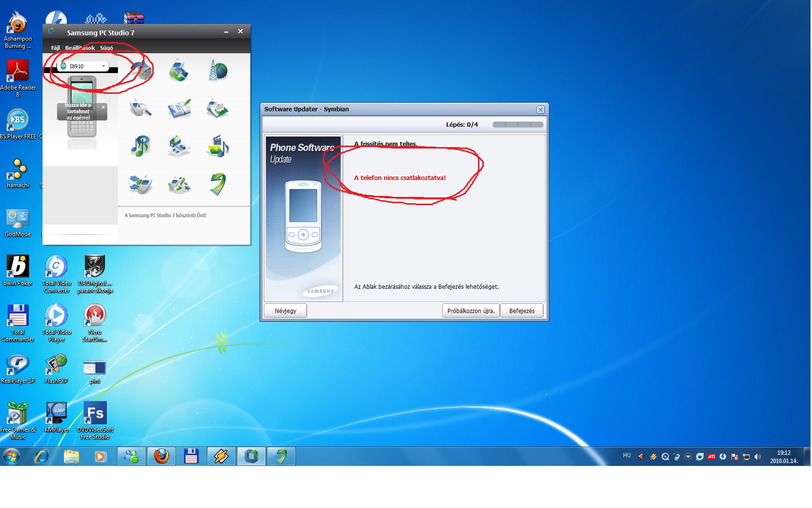Click the Show desktop strip beside the clock
This screenshot has height=508, width=812.
pyautogui.click(x=806, y=456)
